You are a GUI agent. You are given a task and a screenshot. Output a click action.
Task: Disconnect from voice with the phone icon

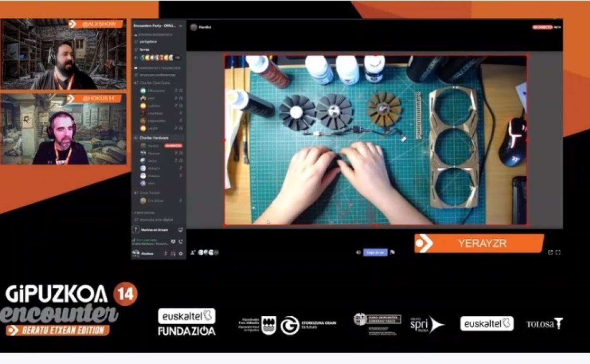coord(181,242)
